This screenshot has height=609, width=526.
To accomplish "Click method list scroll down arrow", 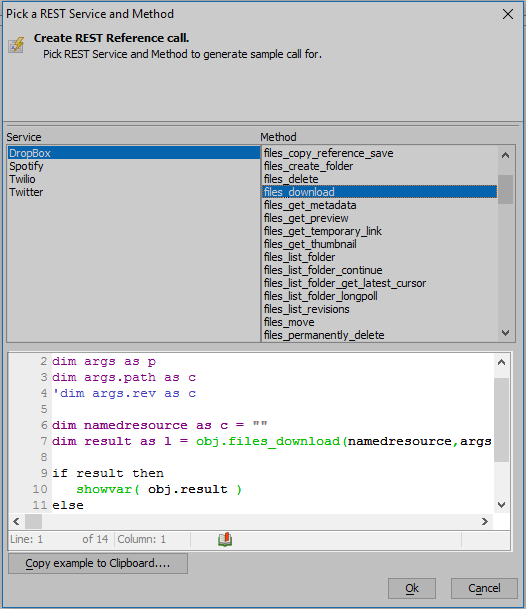I will [505, 333].
